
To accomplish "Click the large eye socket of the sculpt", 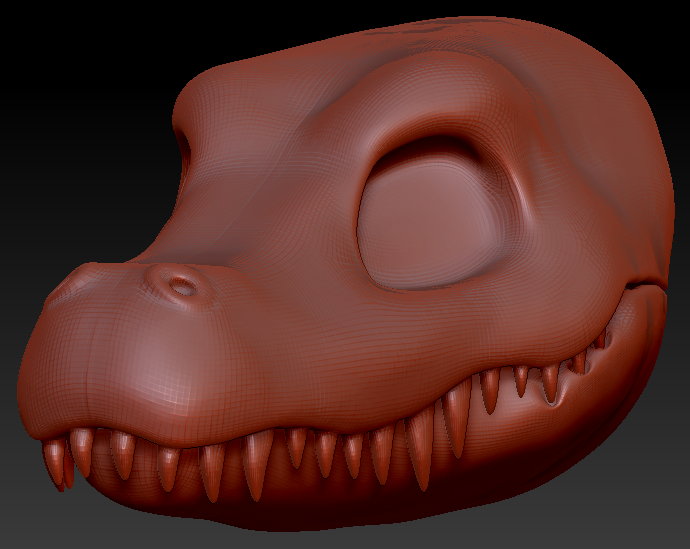I will point(431,216).
